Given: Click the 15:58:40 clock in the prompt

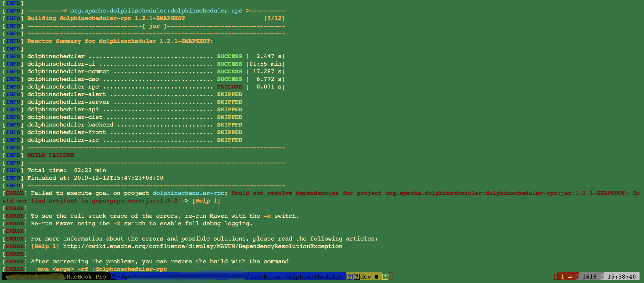Looking at the screenshot, I should coord(621,277).
